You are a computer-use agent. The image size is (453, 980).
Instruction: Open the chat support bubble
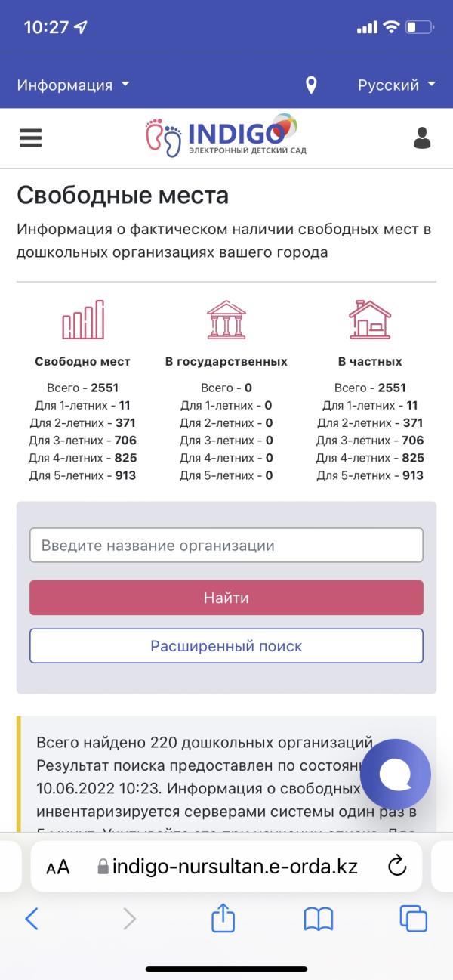point(396,774)
